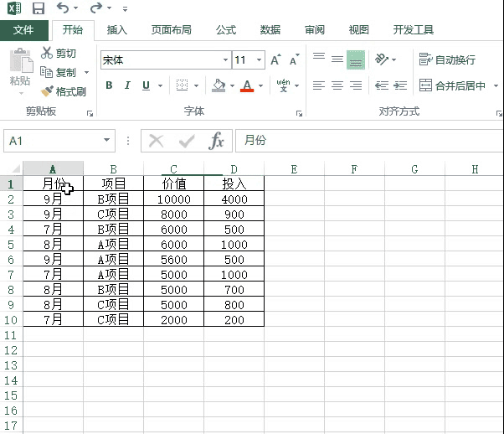The image size is (504, 434).
Task: Select column B header
Action: (113, 168)
